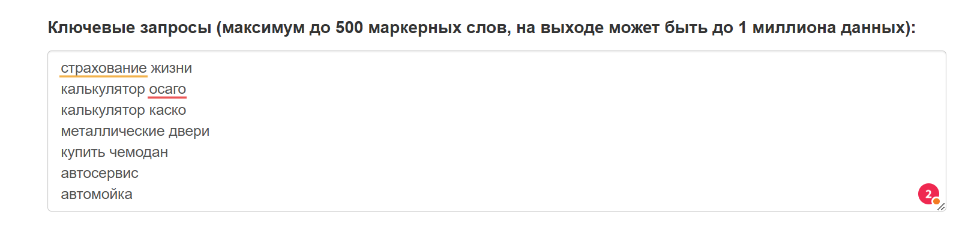Select the "автосервис" keyword line
This screenshot has width=980, height=229.
pyautogui.click(x=100, y=174)
